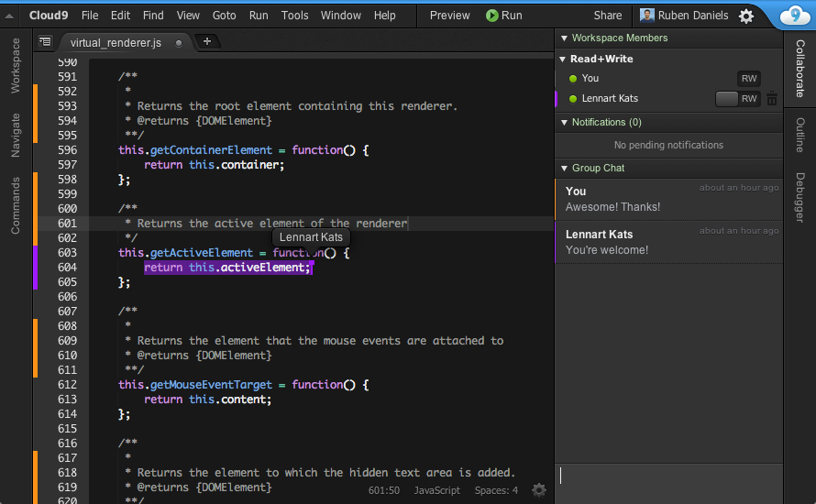Remove Lennart Kats with trash icon
Screen dimensions: 816x504
[x=772, y=98]
